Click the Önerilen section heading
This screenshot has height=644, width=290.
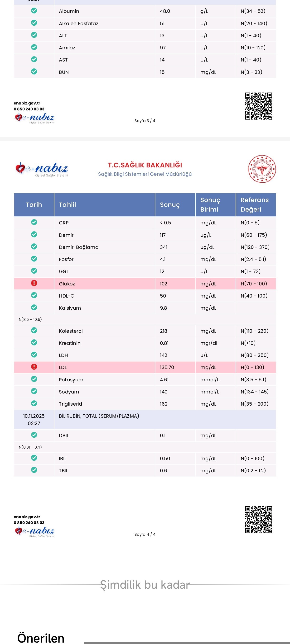click(41, 638)
